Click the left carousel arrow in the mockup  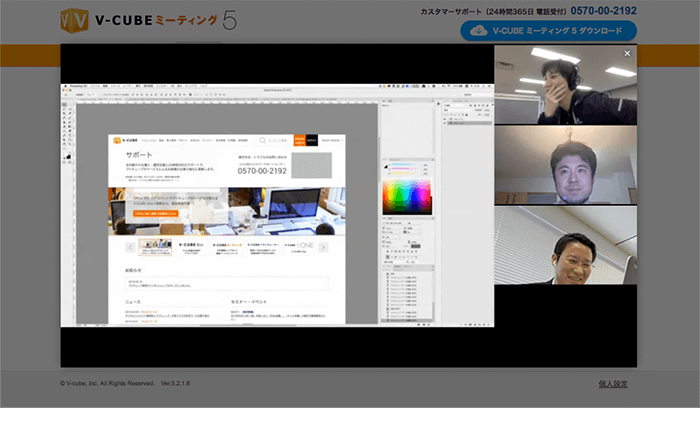click(130, 247)
